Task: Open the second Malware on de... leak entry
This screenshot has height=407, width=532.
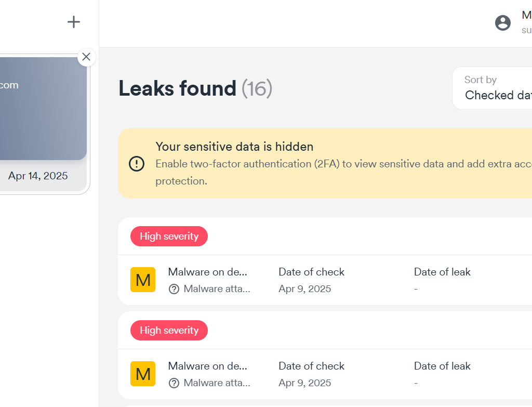Action: (x=208, y=366)
